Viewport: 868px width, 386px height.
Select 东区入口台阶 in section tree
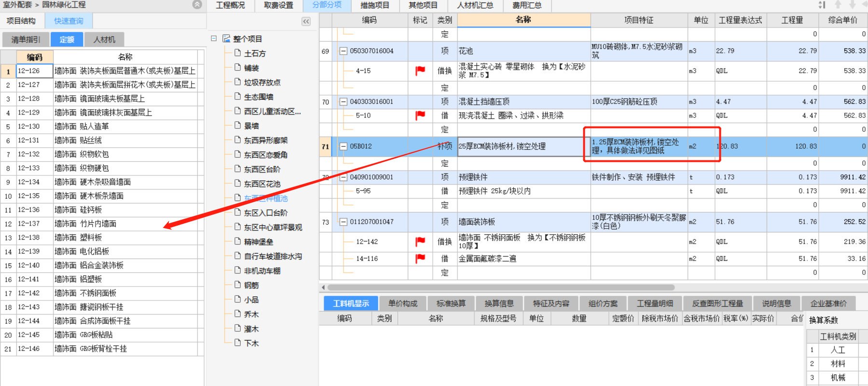tap(266, 213)
